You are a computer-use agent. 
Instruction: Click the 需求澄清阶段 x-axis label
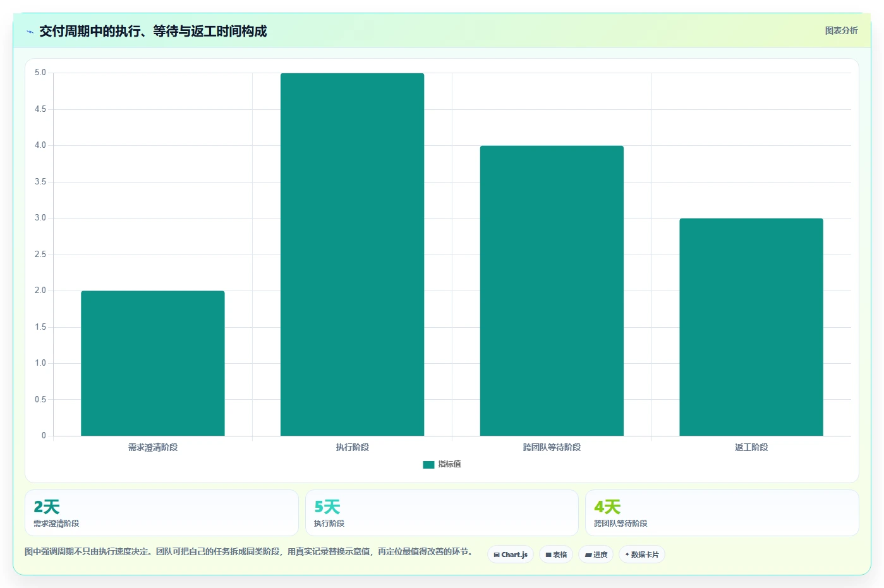pos(153,447)
